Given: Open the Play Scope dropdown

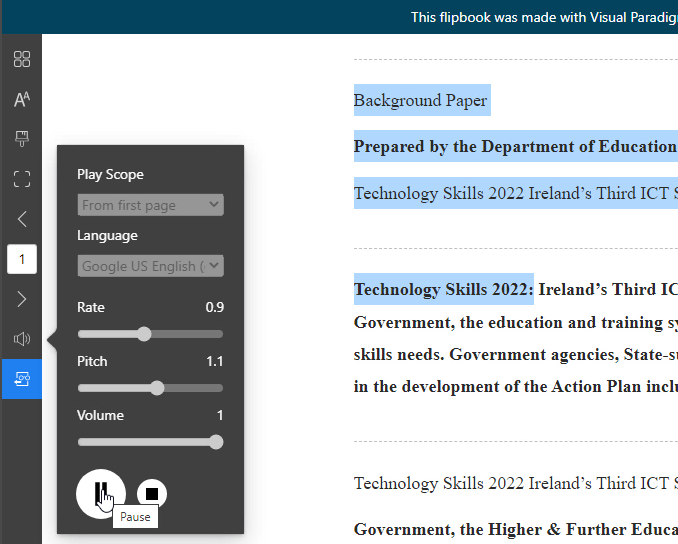Looking at the screenshot, I should click(150, 205).
